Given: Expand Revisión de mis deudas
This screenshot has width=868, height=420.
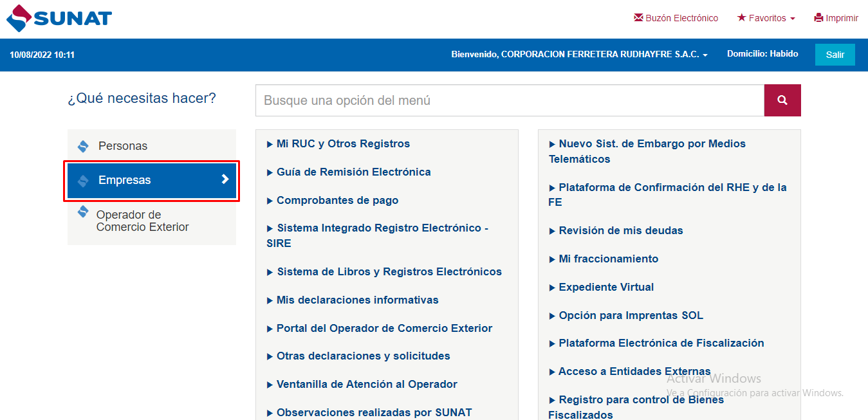Looking at the screenshot, I should pos(616,231).
